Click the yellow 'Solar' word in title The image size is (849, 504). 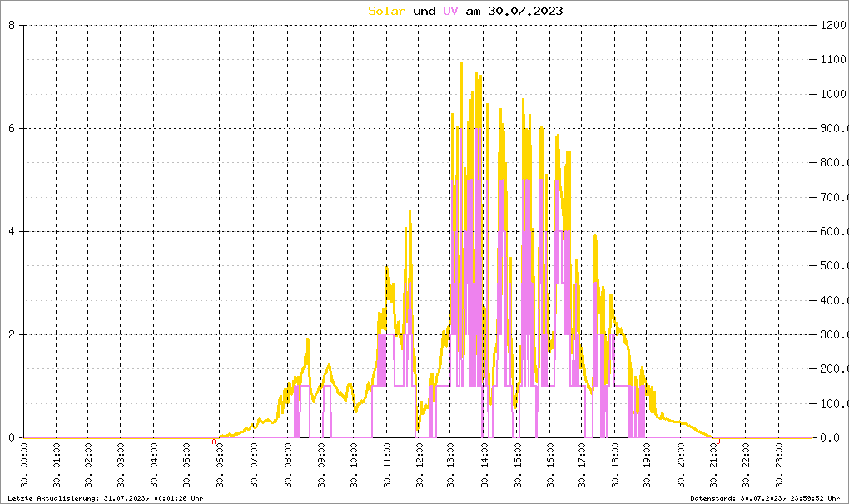(x=386, y=11)
